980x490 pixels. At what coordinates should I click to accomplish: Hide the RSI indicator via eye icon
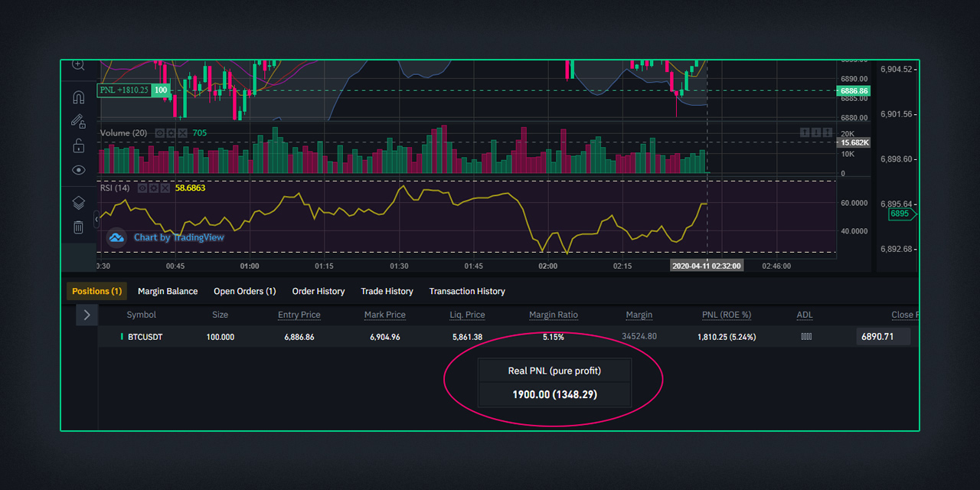coord(143,188)
